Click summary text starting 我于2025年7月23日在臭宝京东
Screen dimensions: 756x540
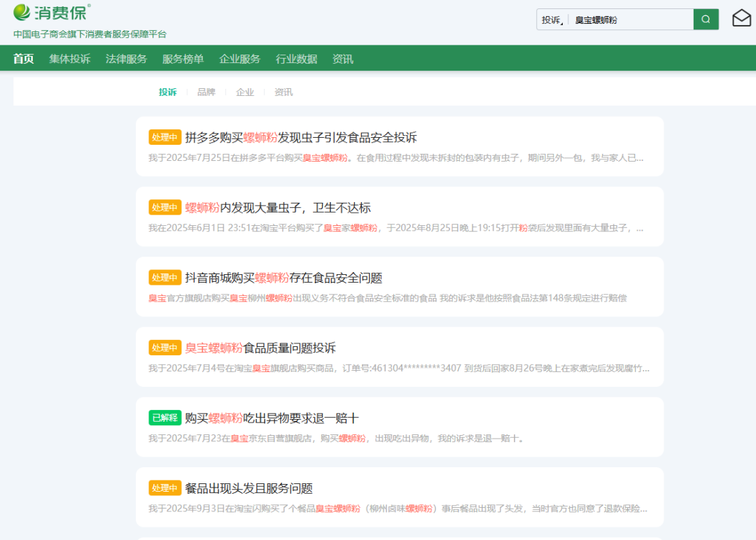click(x=336, y=439)
